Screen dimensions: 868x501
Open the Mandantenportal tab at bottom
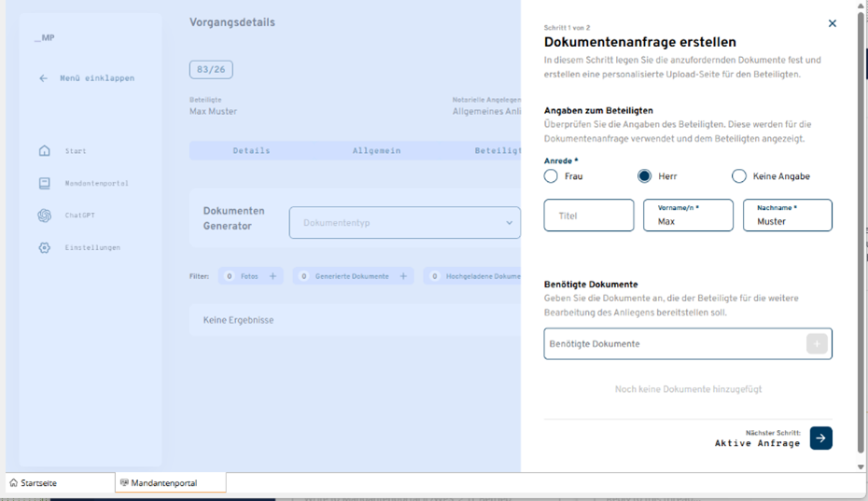point(171,482)
